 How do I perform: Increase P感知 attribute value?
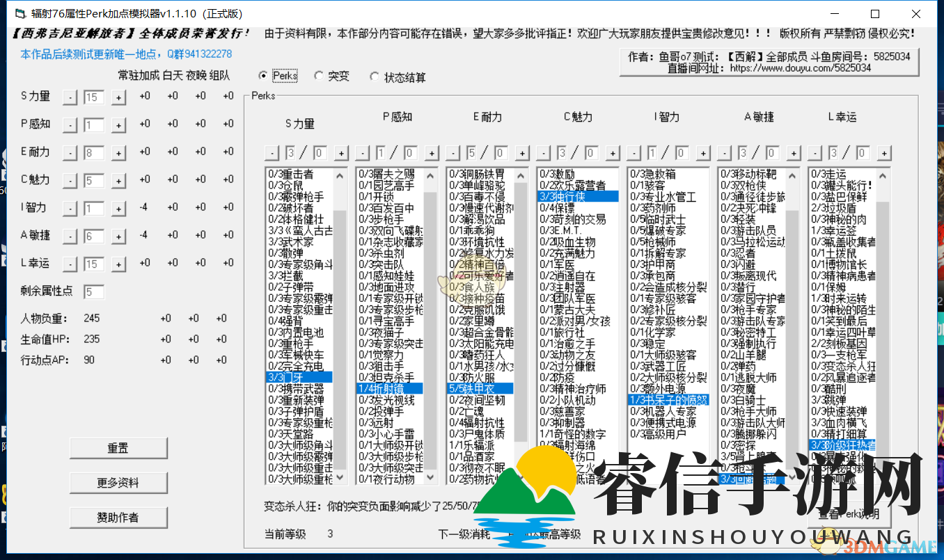pos(119,125)
